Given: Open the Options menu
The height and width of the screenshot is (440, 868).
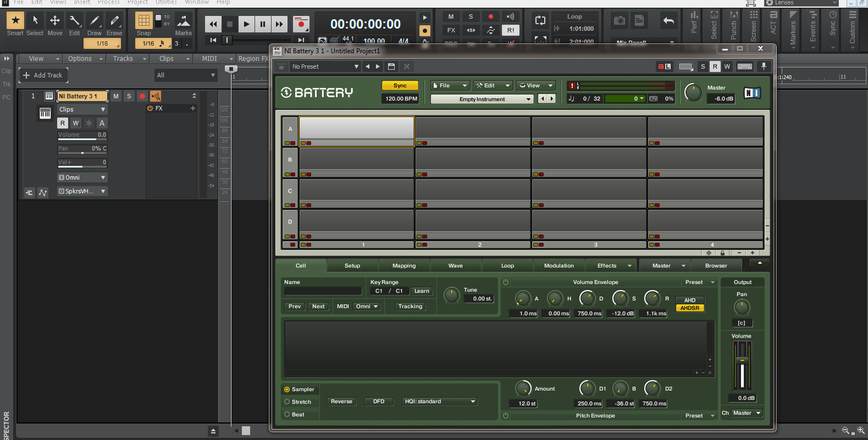Looking at the screenshot, I should [x=84, y=59].
